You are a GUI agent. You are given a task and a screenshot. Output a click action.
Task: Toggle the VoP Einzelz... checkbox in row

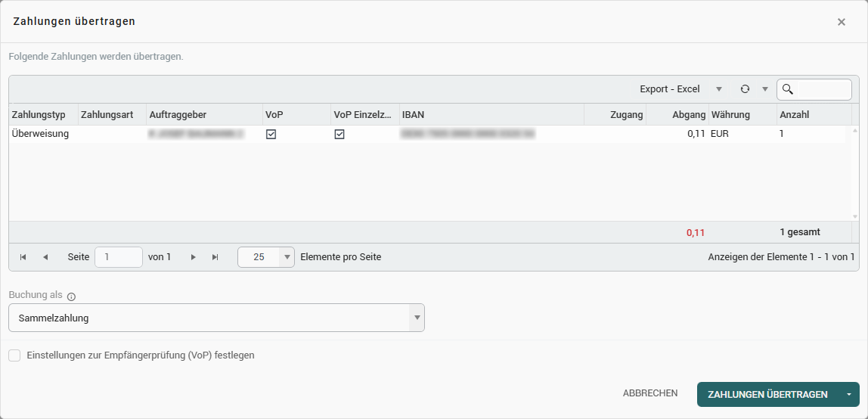(x=339, y=134)
